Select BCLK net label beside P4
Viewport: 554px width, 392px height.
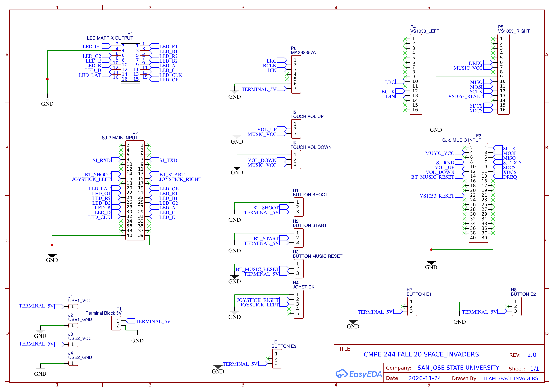[388, 92]
